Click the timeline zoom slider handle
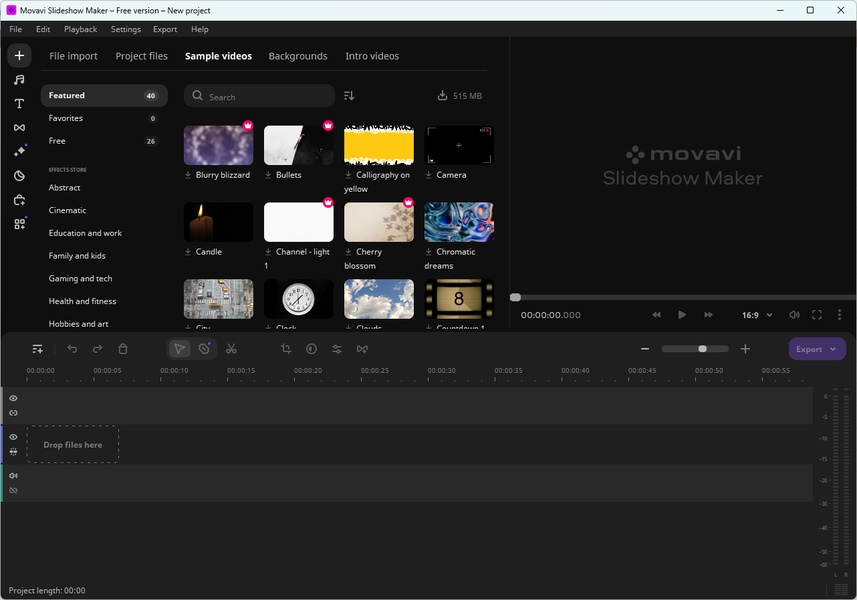The width and height of the screenshot is (857, 600). click(x=702, y=349)
